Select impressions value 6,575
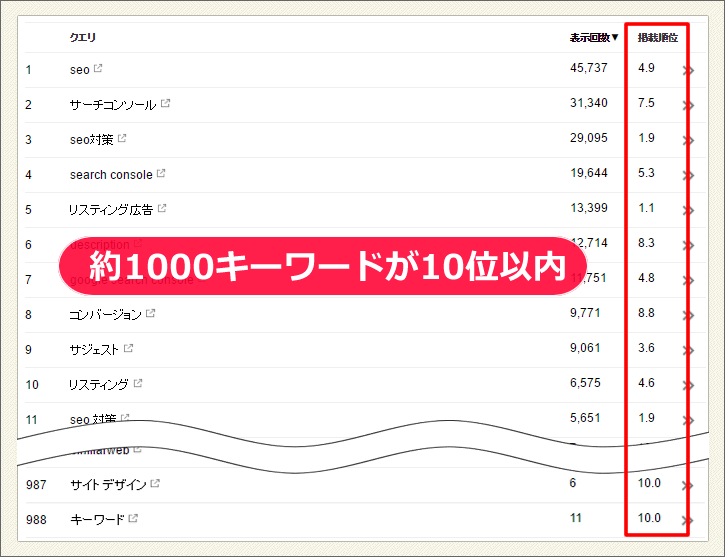This screenshot has width=725, height=557. pos(585,383)
